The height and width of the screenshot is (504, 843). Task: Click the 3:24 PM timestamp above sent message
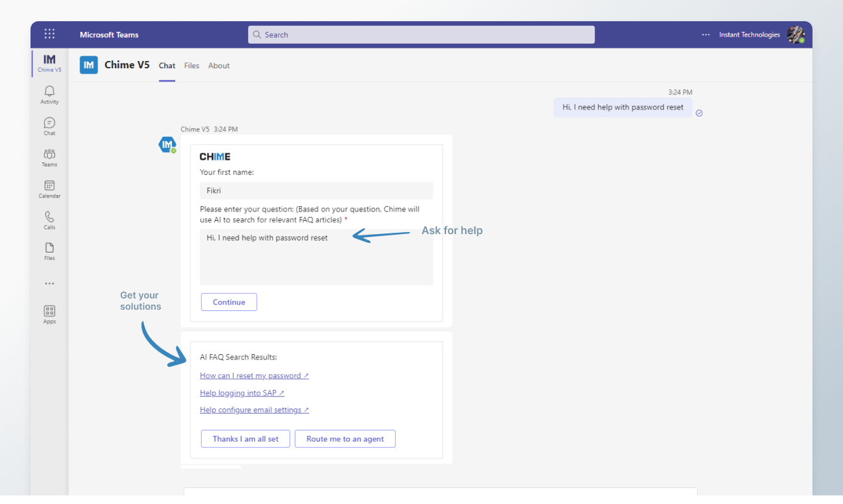click(680, 92)
